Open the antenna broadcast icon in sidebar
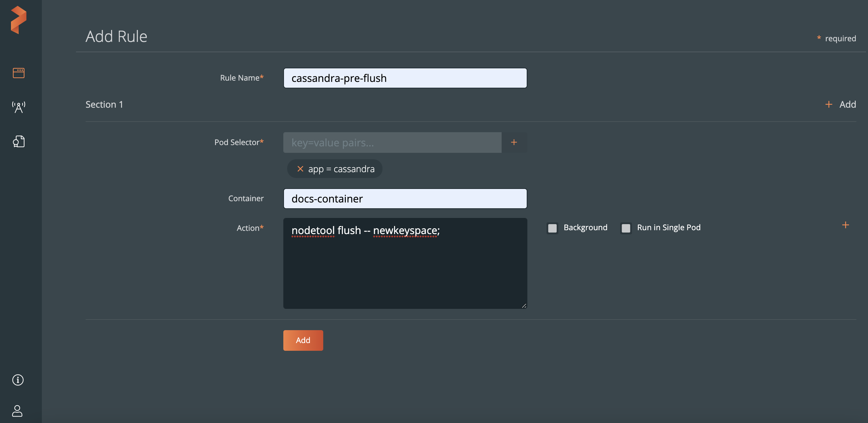 click(x=19, y=107)
